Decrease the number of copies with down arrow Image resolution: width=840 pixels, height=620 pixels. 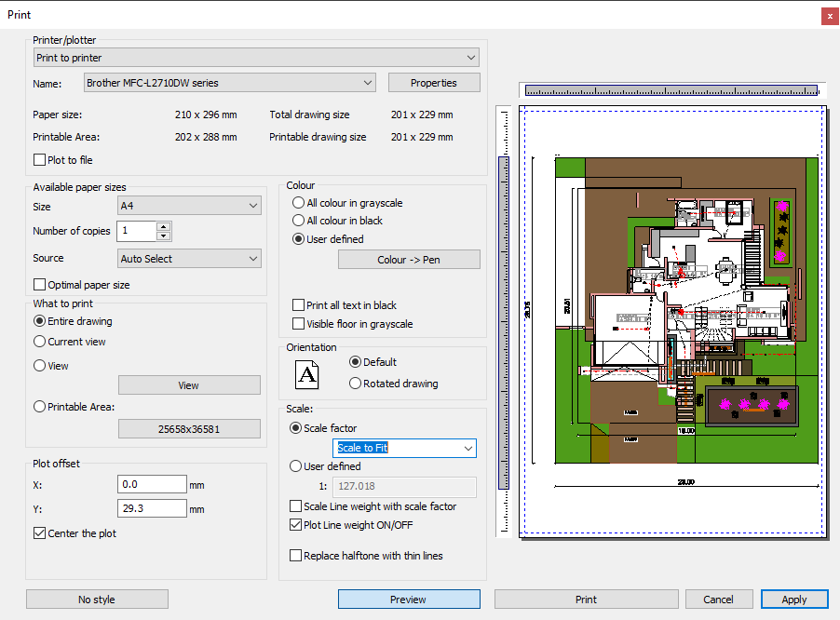[x=163, y=236]
